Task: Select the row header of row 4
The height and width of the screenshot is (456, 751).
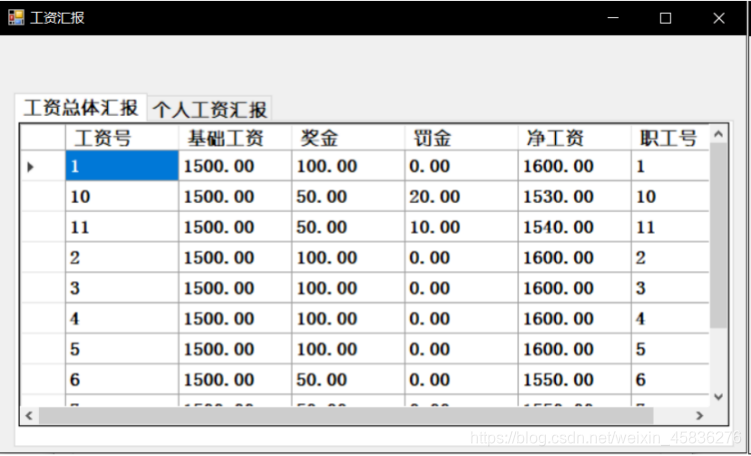Action: point(43,319)
